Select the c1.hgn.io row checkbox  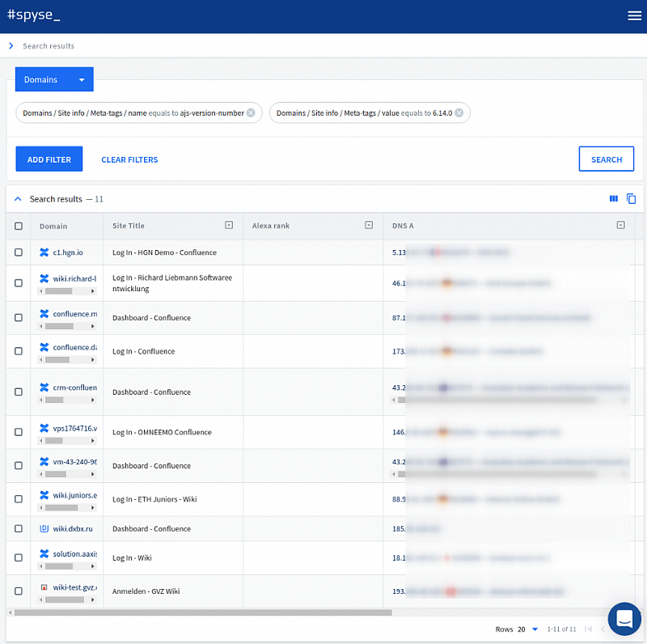pyautogui.click(x=19, y=252)
